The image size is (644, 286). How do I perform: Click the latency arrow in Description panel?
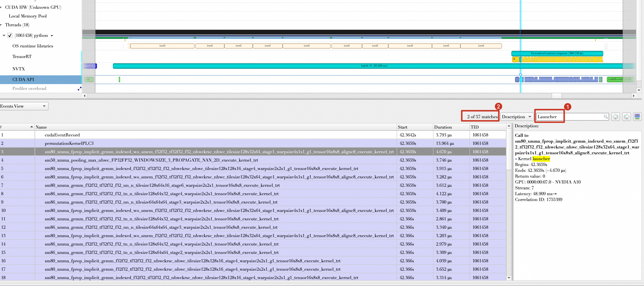click(555, 194)
